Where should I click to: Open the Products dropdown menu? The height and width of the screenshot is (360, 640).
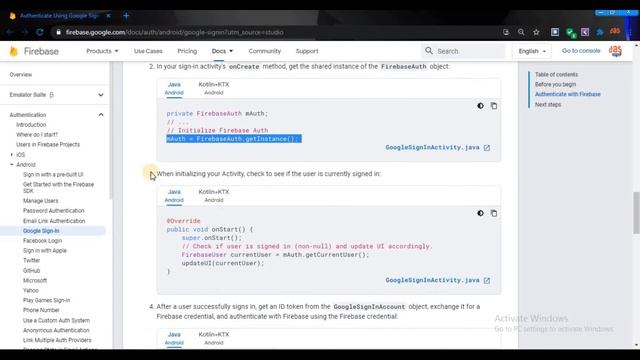coord(102,51)
